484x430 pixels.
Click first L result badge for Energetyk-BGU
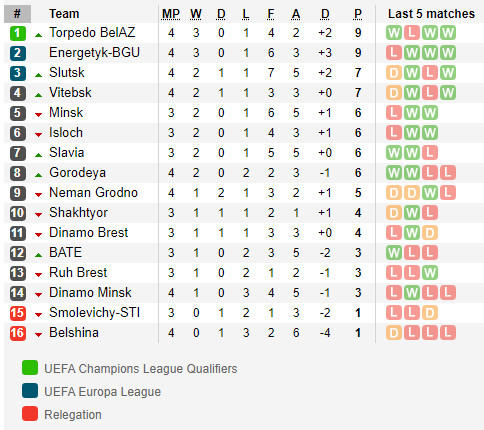click(x=394, y=53)
